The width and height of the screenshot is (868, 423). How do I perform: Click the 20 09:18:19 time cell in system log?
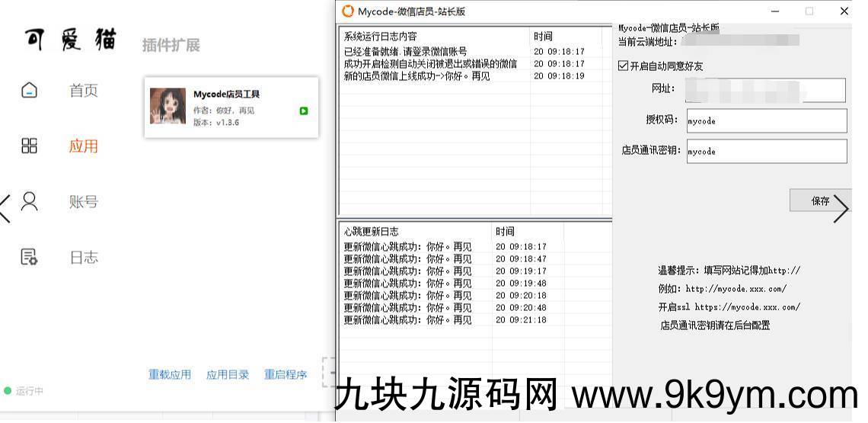point(559,76)
